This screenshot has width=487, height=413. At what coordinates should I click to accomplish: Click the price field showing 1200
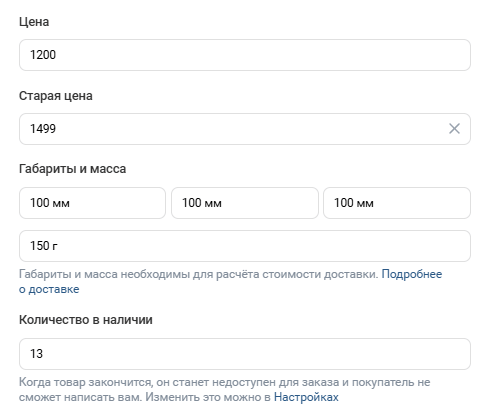coord(245,55)
